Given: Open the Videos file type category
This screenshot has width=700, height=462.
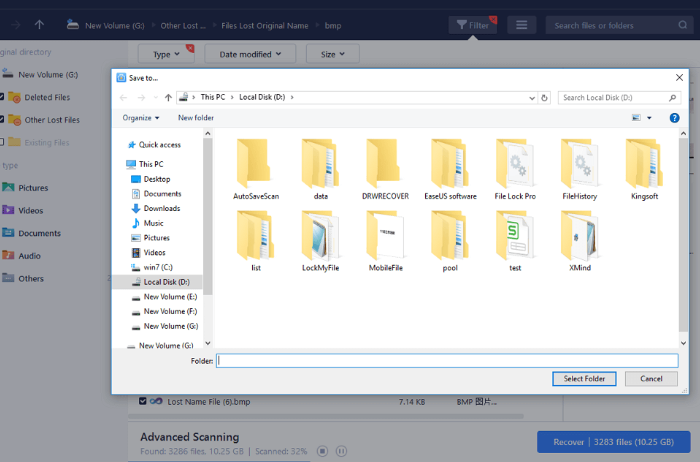Looking at the screenshot, I should click(23, 210).
